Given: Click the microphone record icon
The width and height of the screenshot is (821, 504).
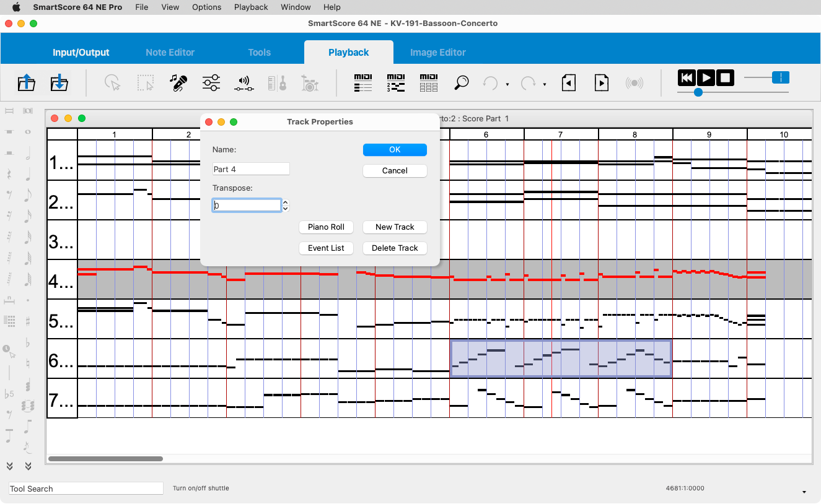Looking at the screenshot, I should [x=178, y=82].
